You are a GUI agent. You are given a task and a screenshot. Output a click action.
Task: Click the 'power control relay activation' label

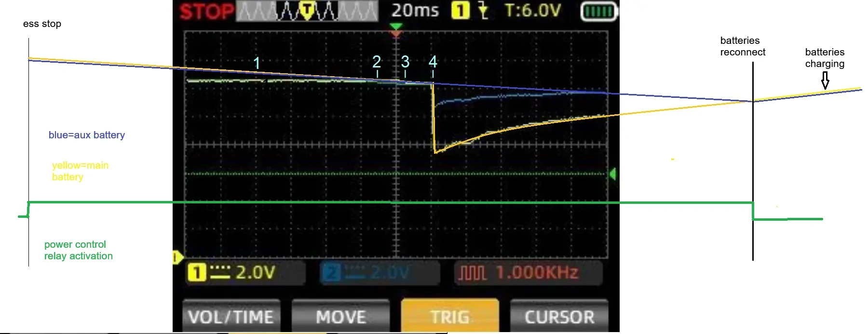click(x=79, y=250)
